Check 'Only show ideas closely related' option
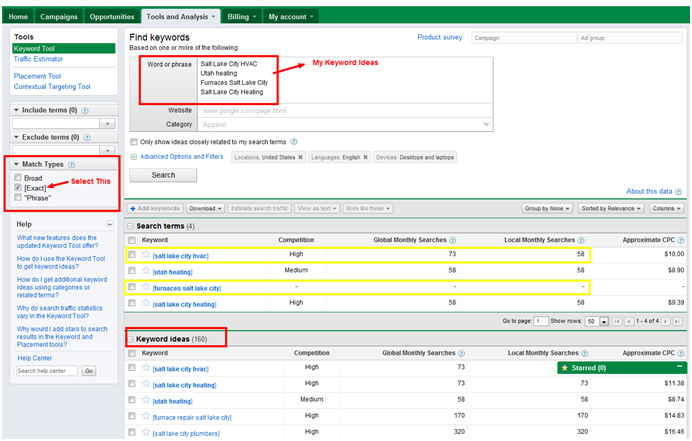This screenshot has height=441, width=692. tap(134, 142)
